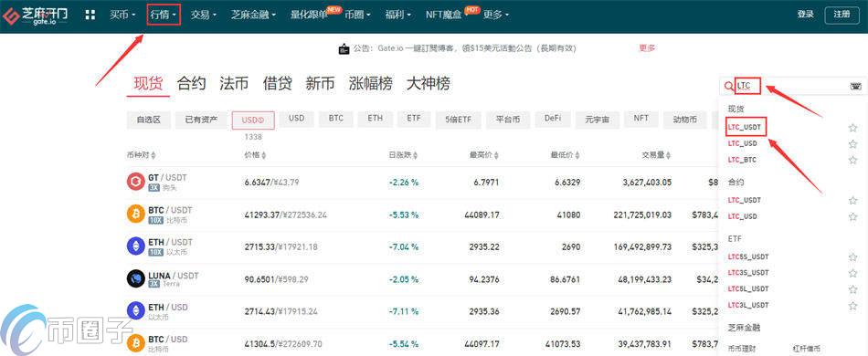Expand the 行情 dropdown menu
This screenshot has width=868, height=356.
[164, 16]
